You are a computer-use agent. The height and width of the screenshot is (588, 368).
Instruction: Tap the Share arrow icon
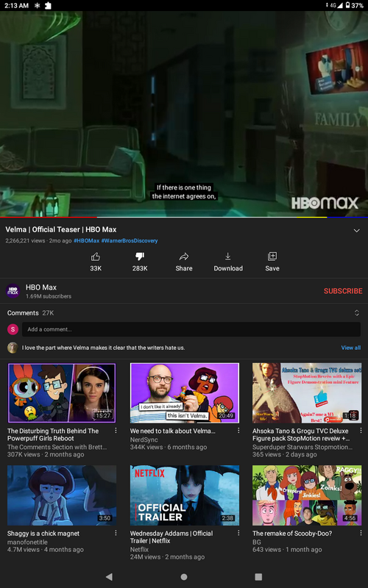pyautogui.click(x=183, y=257)
